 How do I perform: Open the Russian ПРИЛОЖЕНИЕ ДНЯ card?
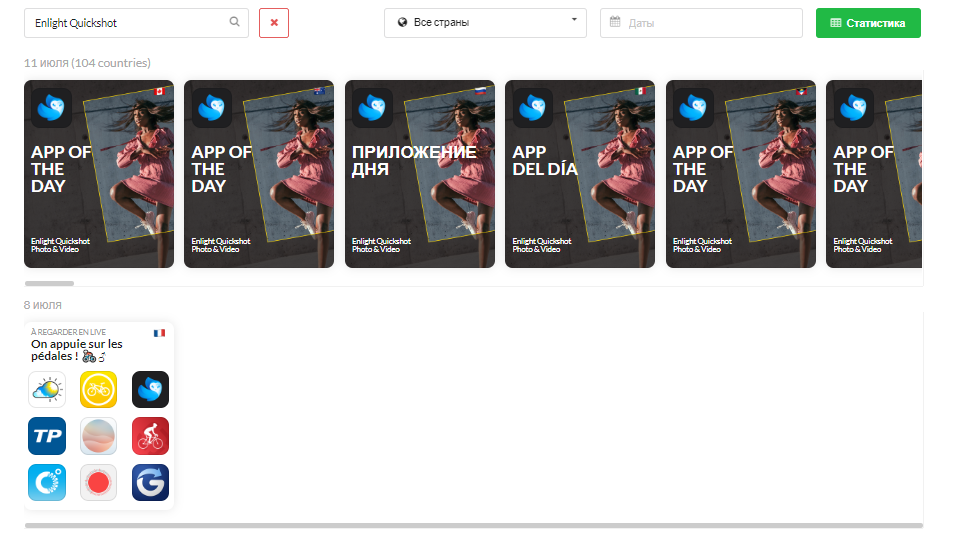tap(420, 174)
